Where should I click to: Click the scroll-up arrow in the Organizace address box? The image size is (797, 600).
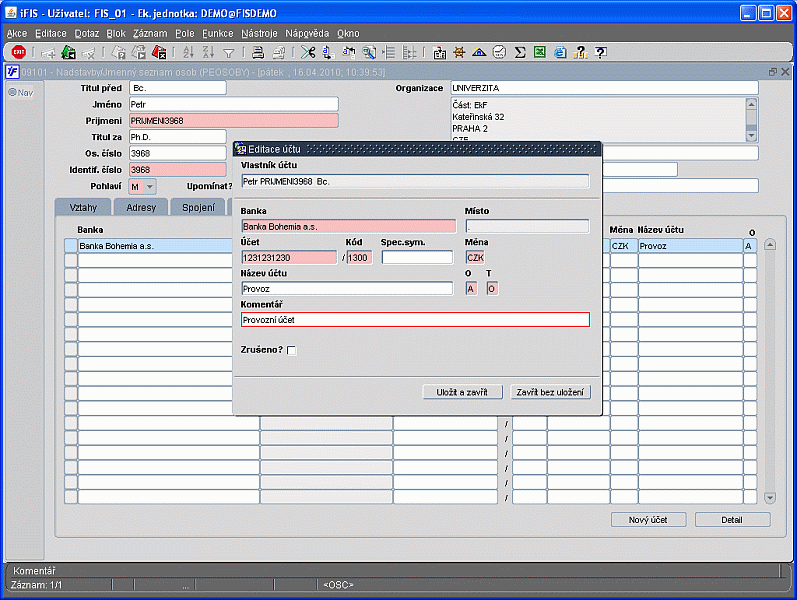point(751,104)
